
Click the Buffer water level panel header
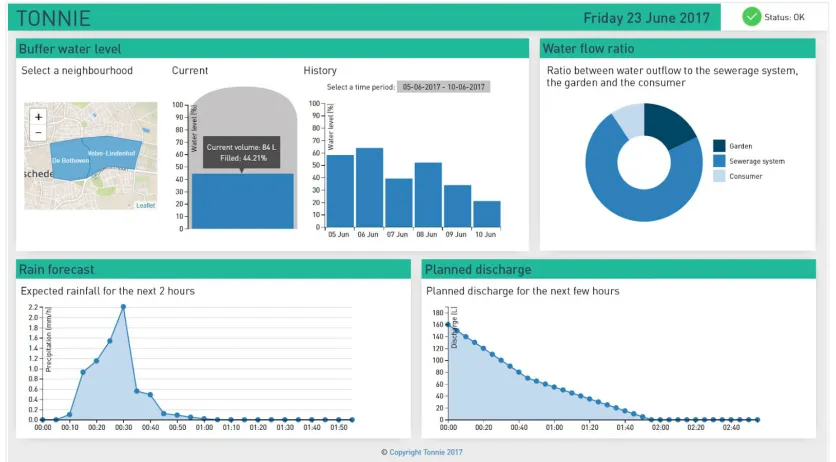pos(272,48)
